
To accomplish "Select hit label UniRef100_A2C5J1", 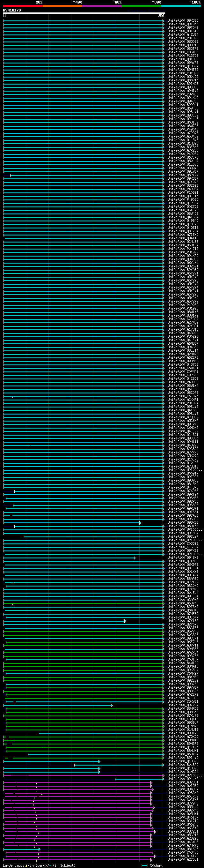I will tap(183, 860).
